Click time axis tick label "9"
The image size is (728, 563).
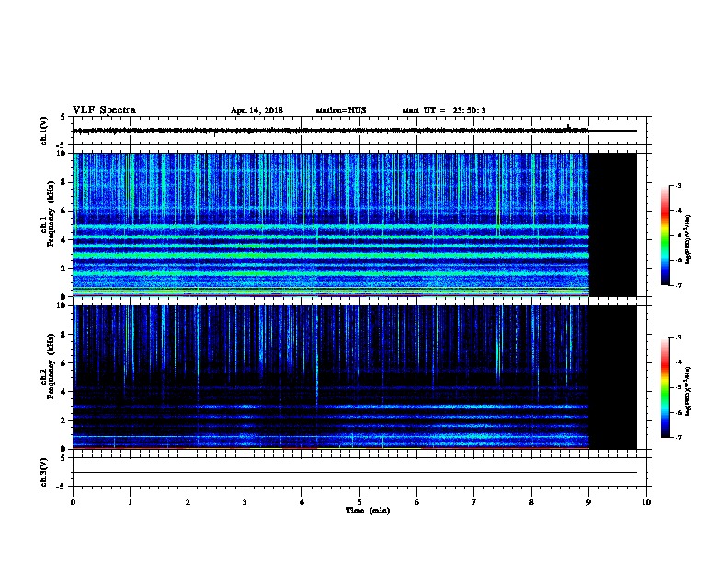[588, 502]
